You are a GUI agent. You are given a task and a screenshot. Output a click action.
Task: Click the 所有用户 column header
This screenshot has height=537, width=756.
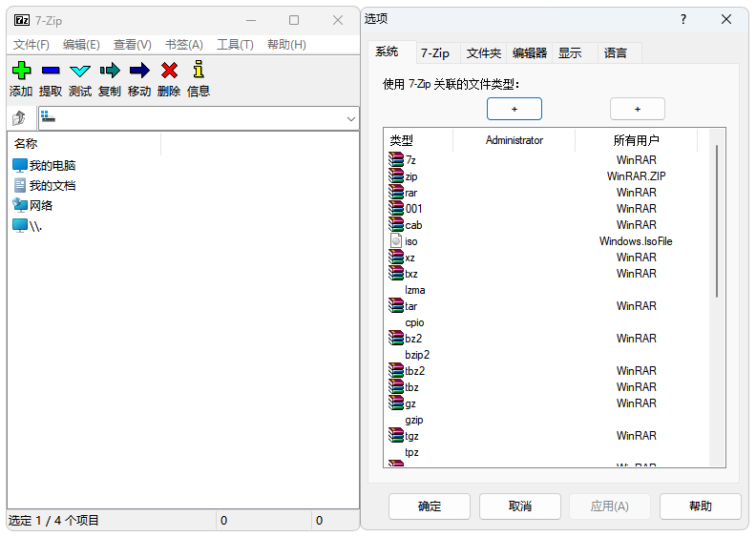[637, 140]
